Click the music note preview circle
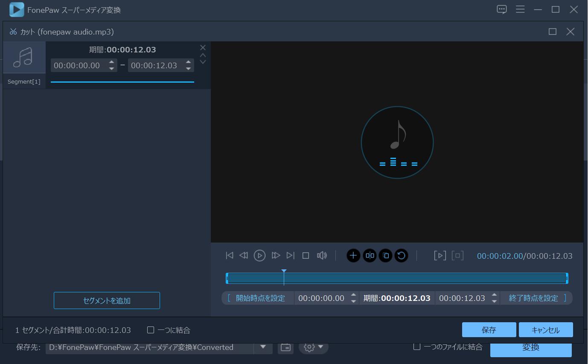The image size is (588, 364). [x=397, y=142]
